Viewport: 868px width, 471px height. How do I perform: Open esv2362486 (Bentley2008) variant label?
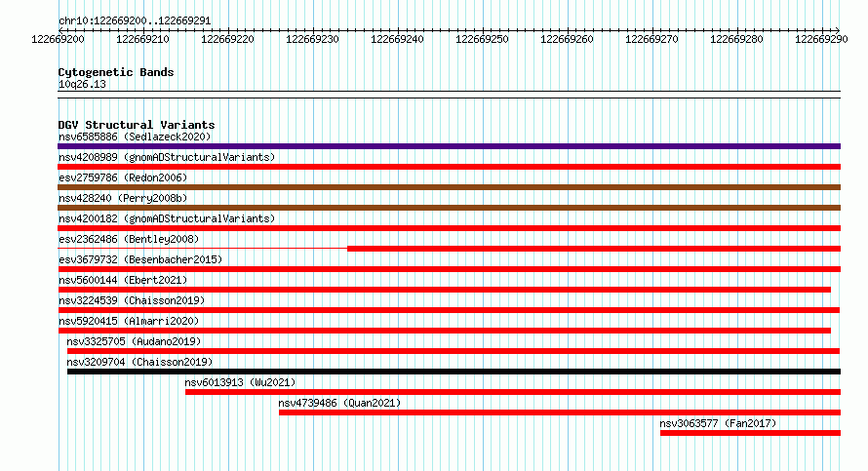[x=129, y=239]
